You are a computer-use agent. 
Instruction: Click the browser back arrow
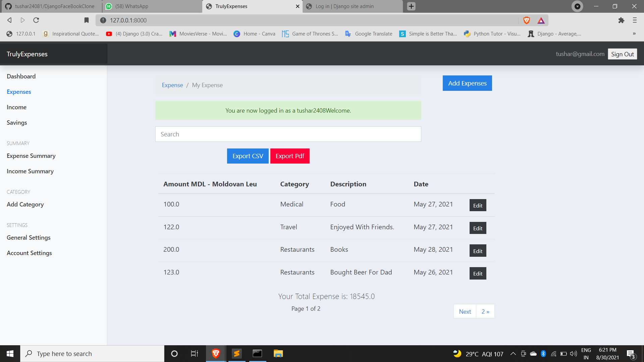pos(9,20)
